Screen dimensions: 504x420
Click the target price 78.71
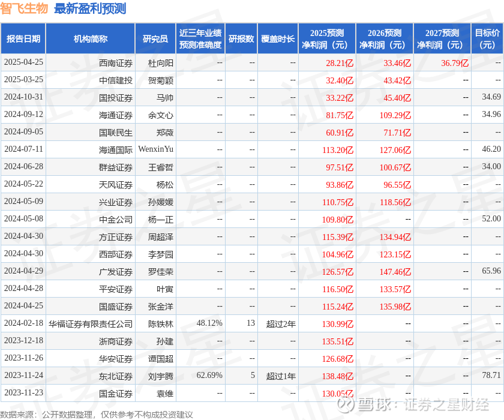click(x=491, y=376)
